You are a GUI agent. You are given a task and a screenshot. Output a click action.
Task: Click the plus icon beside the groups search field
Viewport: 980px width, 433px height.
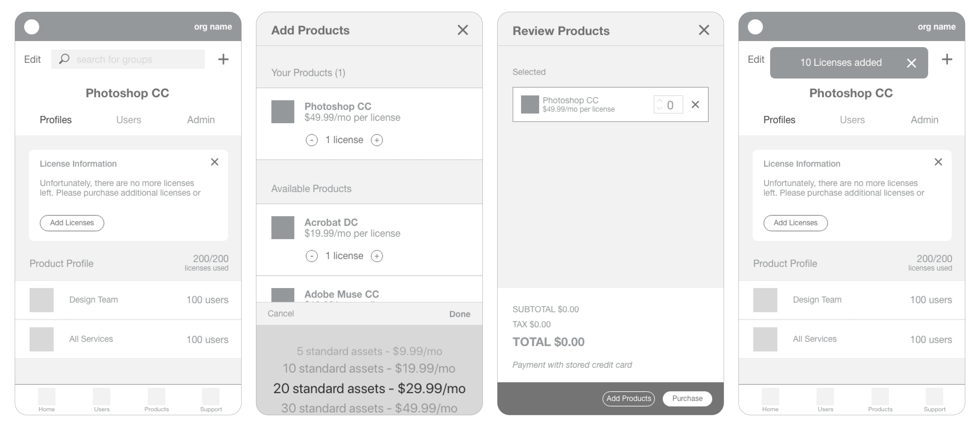click(223, 59)
